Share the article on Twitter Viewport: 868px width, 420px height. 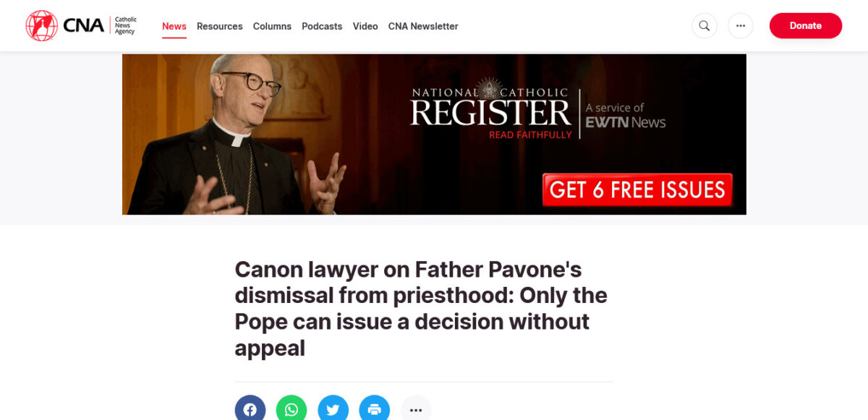point(333,409)
